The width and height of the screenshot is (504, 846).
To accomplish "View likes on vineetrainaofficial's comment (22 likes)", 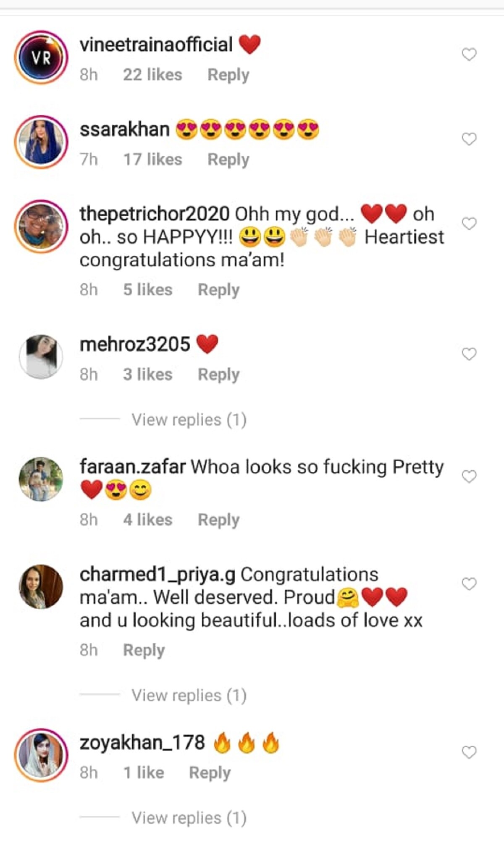I will click(152, 75).
